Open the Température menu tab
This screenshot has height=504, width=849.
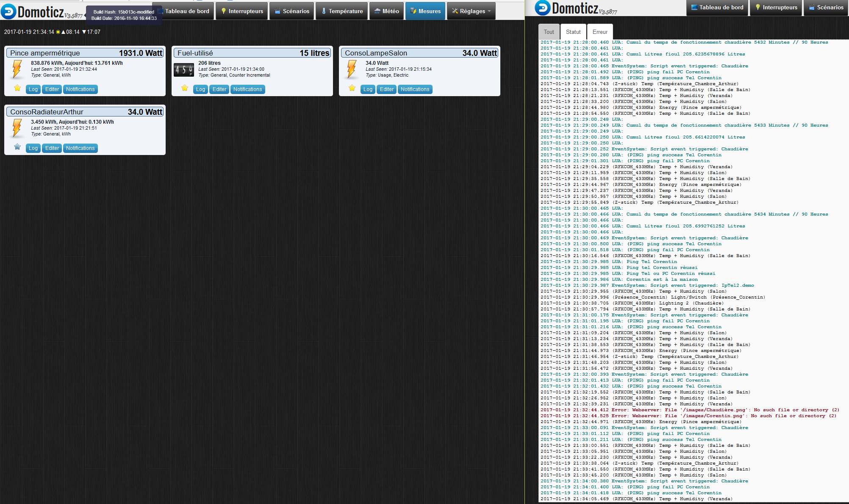pyautogui.click(x=342, y=11)
